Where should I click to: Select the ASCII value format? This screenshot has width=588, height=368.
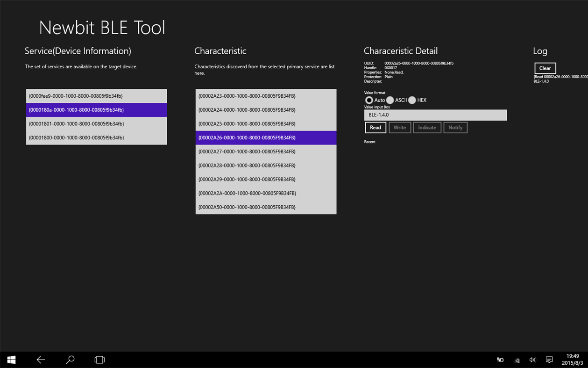(x=390, y=100)
